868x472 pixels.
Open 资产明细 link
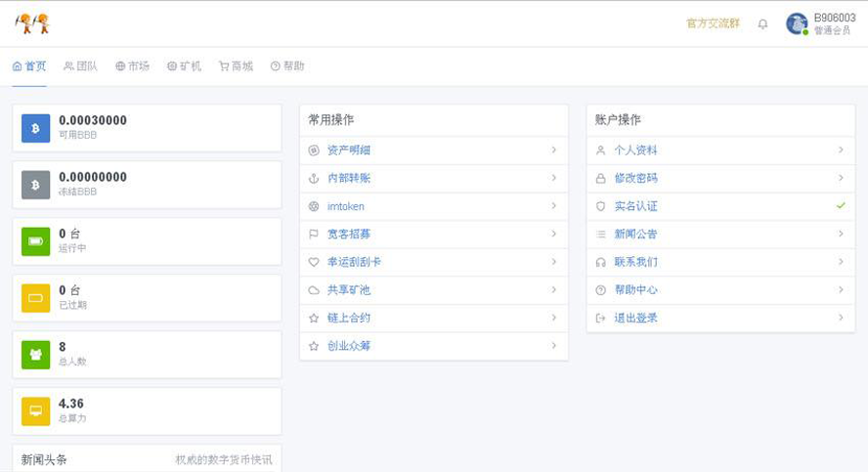point(349,150)
